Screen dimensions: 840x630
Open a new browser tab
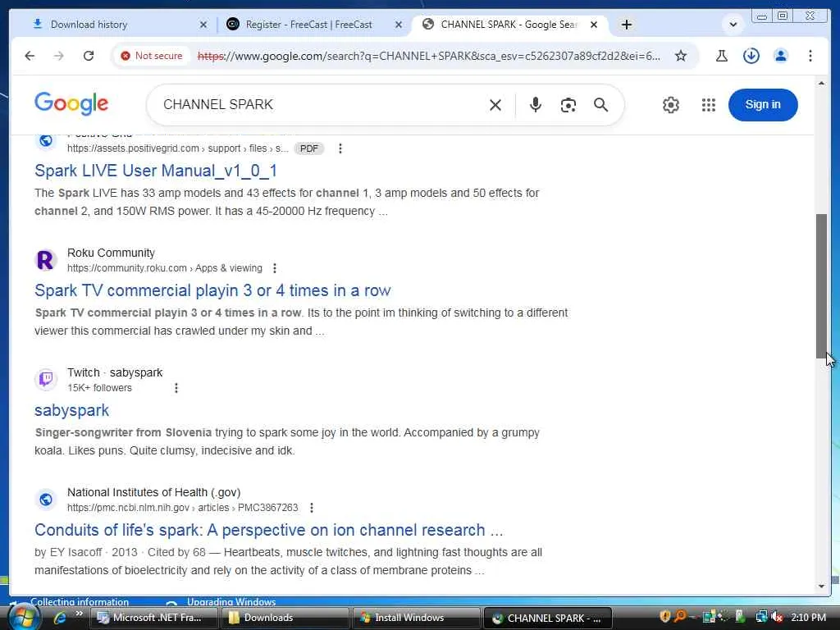pos(626,25)
